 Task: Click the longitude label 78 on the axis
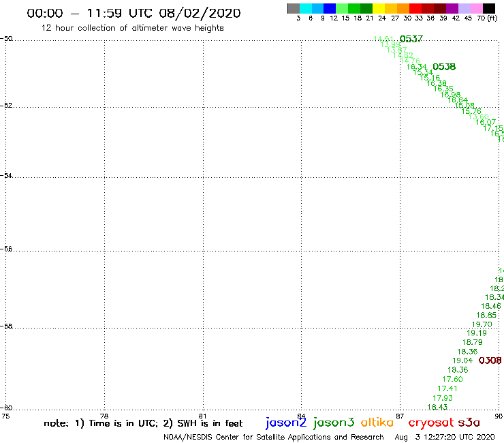pyautogui.click(x=104, y=416)
